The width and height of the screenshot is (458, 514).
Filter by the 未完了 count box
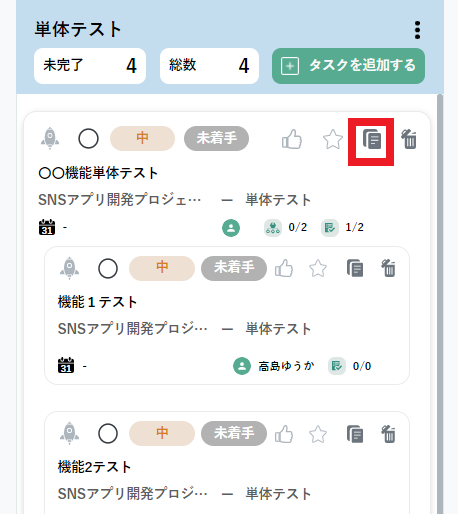90,66
